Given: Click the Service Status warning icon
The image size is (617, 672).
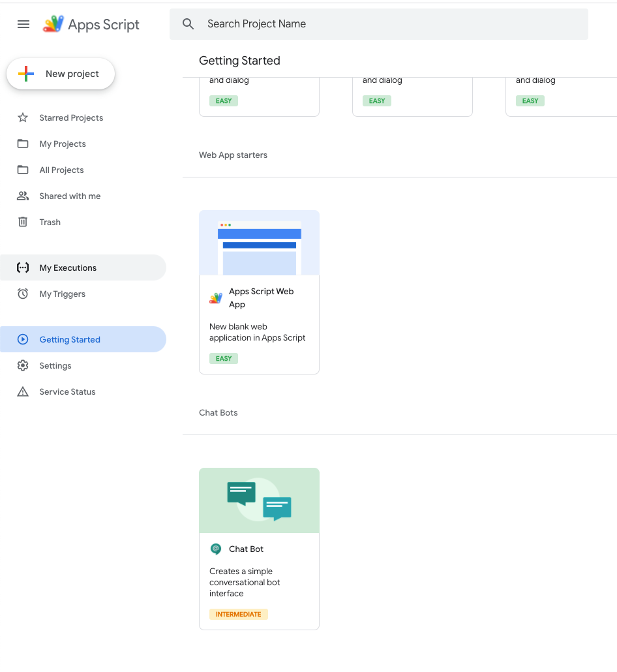Looking at the screenshot, I should 23,391.
